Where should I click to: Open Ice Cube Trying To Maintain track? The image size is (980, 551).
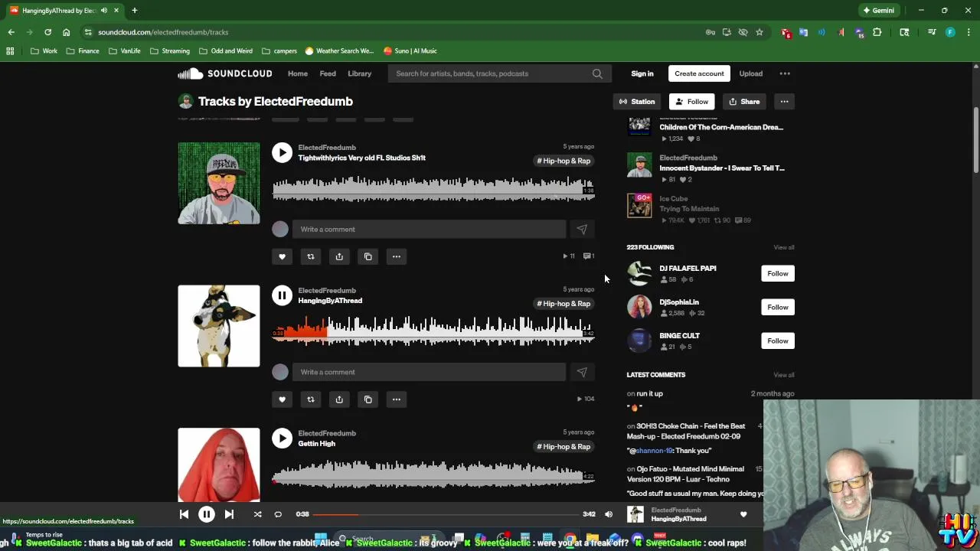(689, 209)
